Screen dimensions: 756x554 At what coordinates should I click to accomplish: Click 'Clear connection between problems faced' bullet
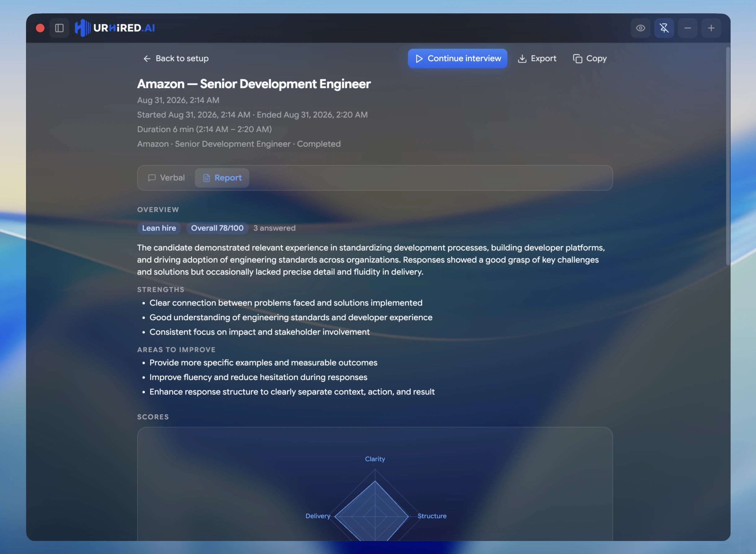tap(286, 303)
